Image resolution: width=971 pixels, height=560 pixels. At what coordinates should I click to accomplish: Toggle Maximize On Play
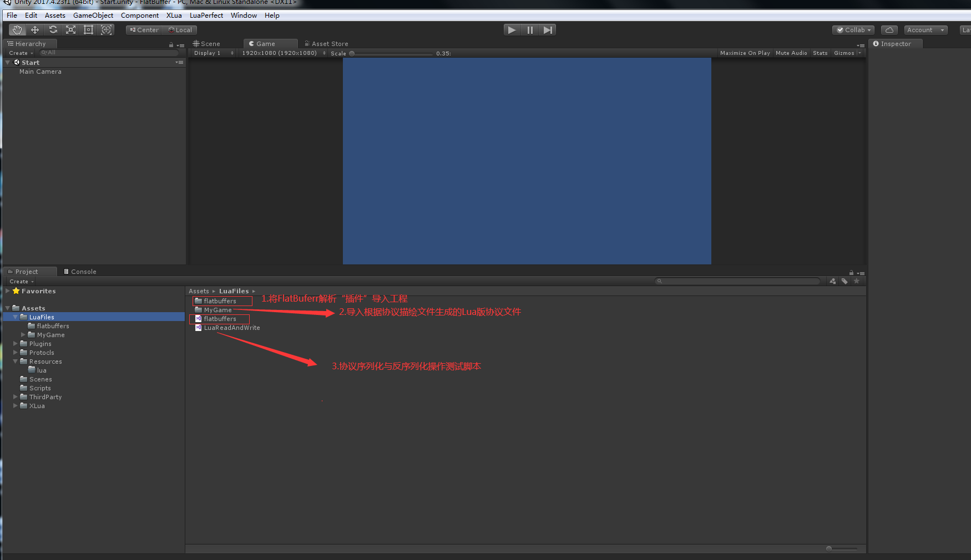[x=745, y=53]
